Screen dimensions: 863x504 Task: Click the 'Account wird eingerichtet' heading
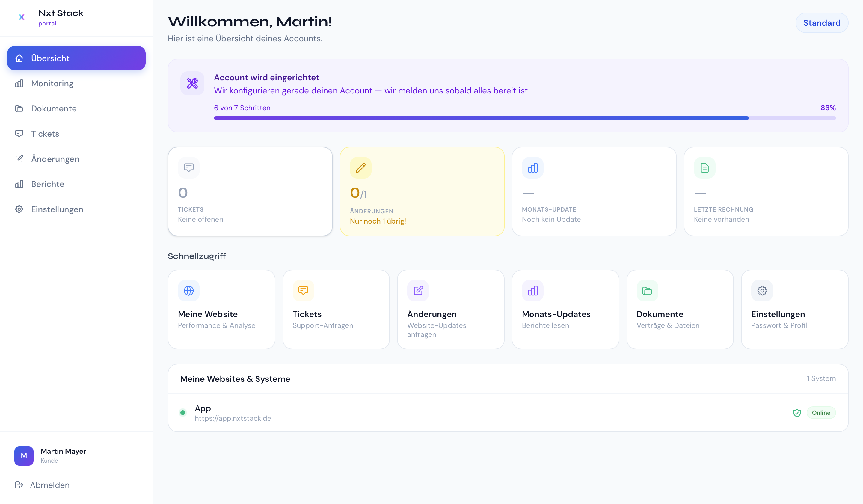click(266, 77)
